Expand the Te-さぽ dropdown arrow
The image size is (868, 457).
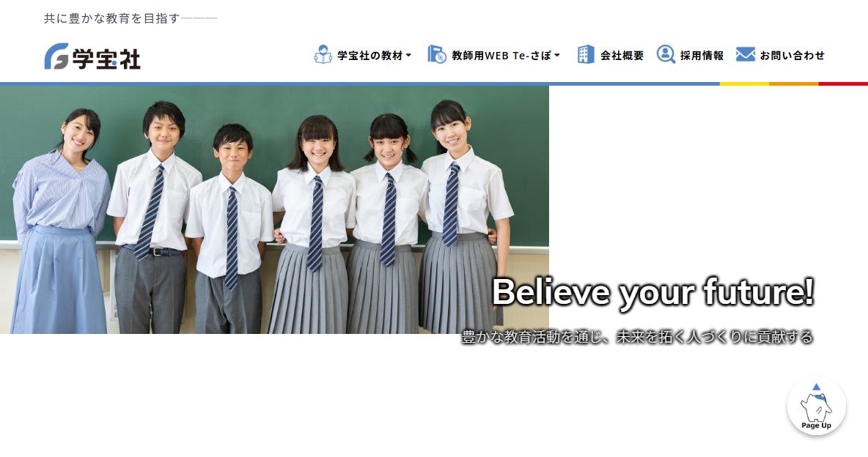coord(557,56)
